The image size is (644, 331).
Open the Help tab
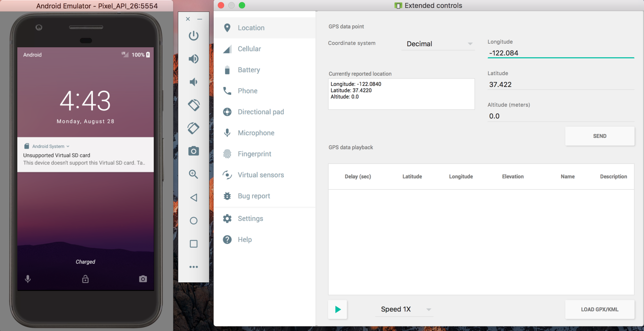pyautogui.click(x=265, y=240)
